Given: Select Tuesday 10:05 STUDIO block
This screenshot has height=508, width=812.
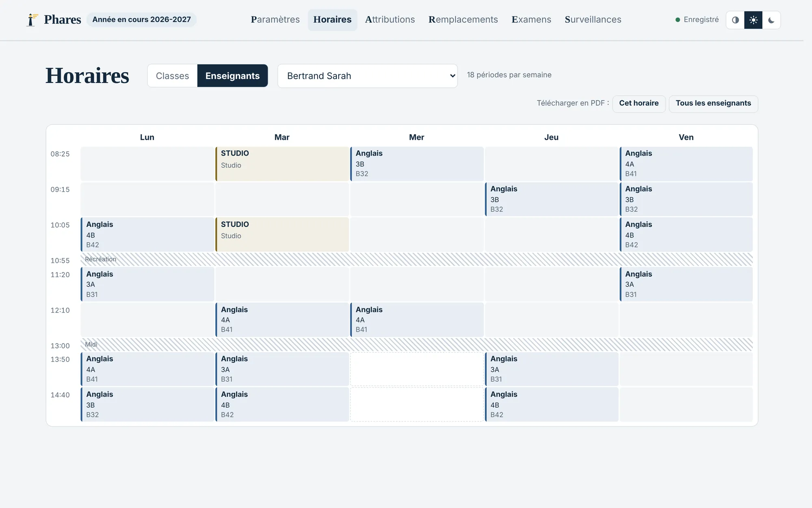Looking at the screenshot, I should (x=282, y=234).
